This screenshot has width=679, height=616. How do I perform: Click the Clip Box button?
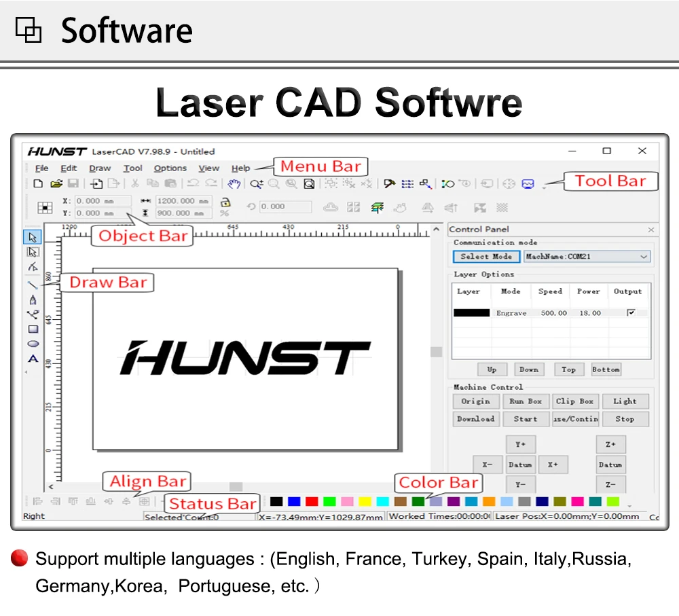[575, 401]
